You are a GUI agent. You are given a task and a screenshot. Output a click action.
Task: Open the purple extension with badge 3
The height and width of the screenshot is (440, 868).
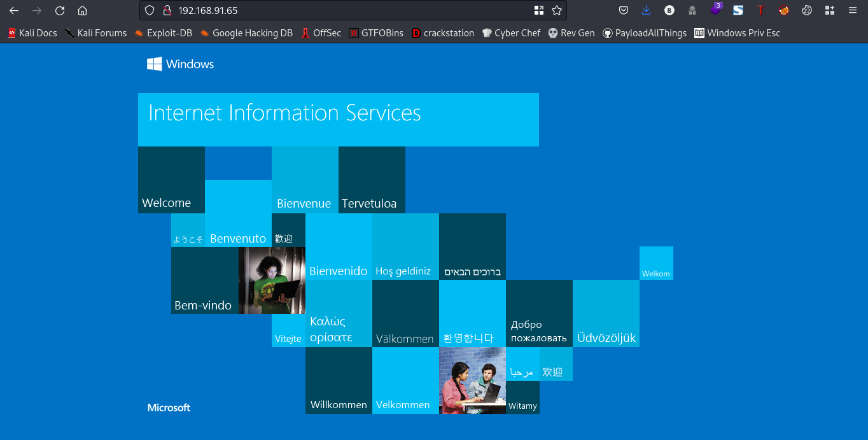point(716,10)
